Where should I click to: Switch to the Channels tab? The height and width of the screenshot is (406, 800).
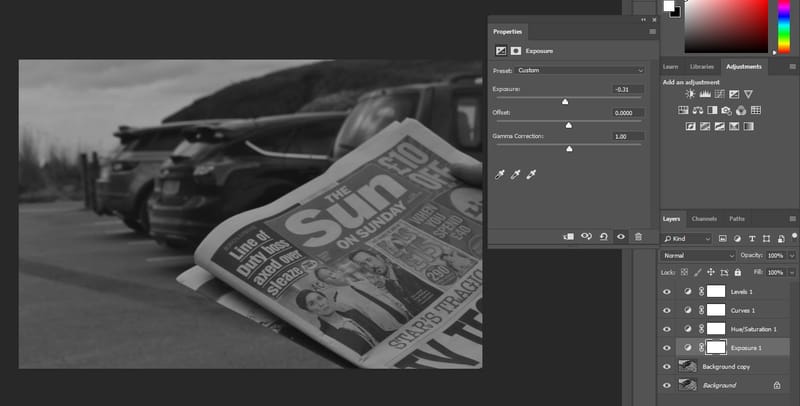point(704,218)
